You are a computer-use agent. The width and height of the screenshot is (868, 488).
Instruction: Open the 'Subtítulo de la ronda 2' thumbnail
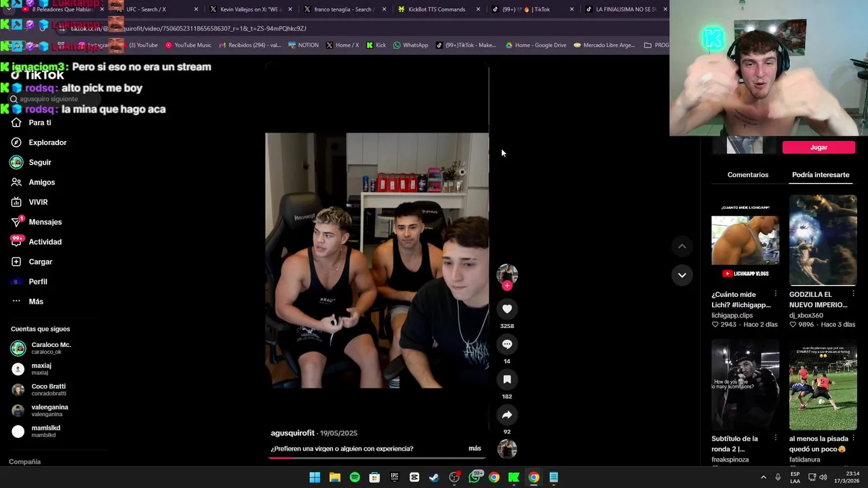745,384
